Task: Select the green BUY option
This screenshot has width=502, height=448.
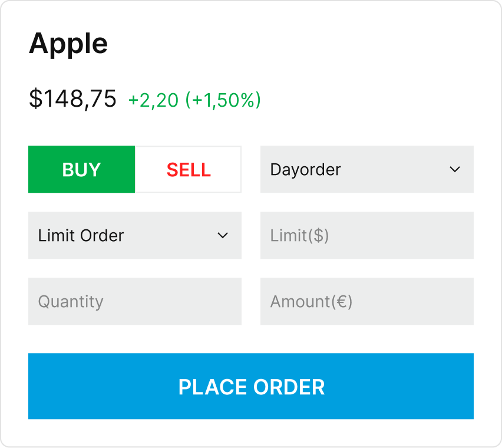Action: tap(82, 169)
